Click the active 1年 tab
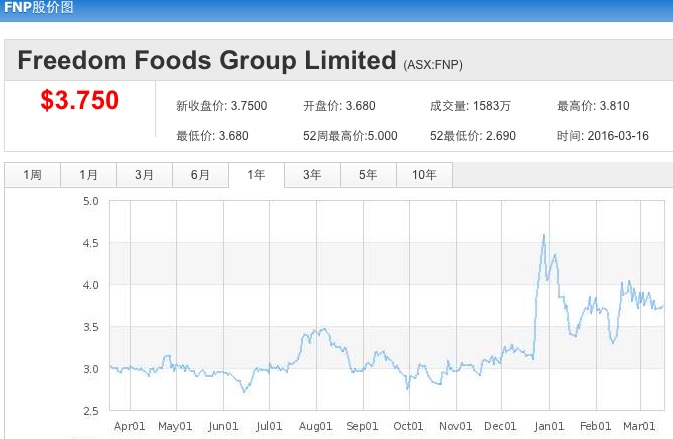Screen dimensions: 673x439 [x=256, y=175]
